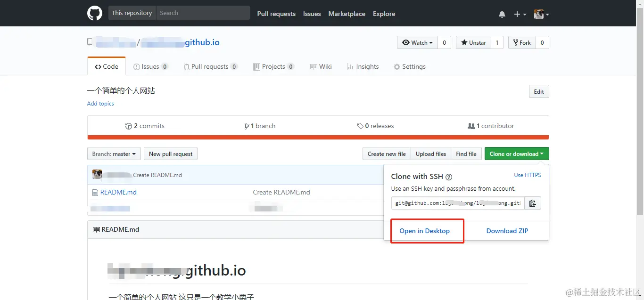Click the Create new file button

[387, 154]
